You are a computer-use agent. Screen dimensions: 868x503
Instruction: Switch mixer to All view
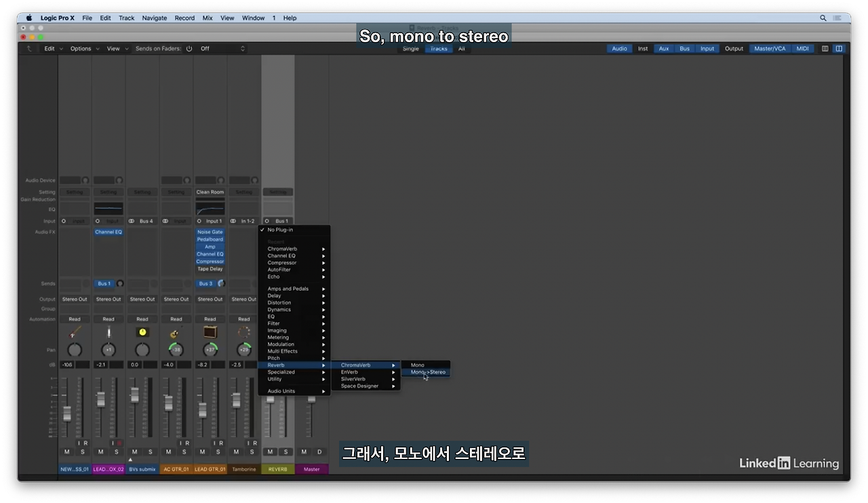coord(462,49)
